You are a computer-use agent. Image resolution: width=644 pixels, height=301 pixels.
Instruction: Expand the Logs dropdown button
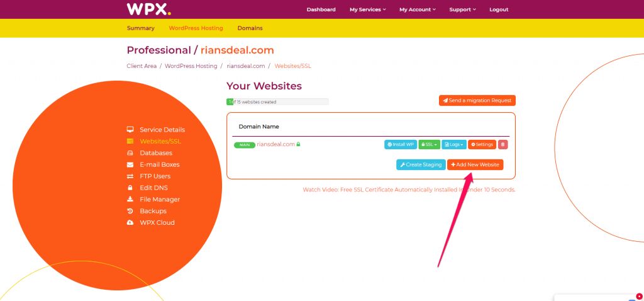(454, 145)
